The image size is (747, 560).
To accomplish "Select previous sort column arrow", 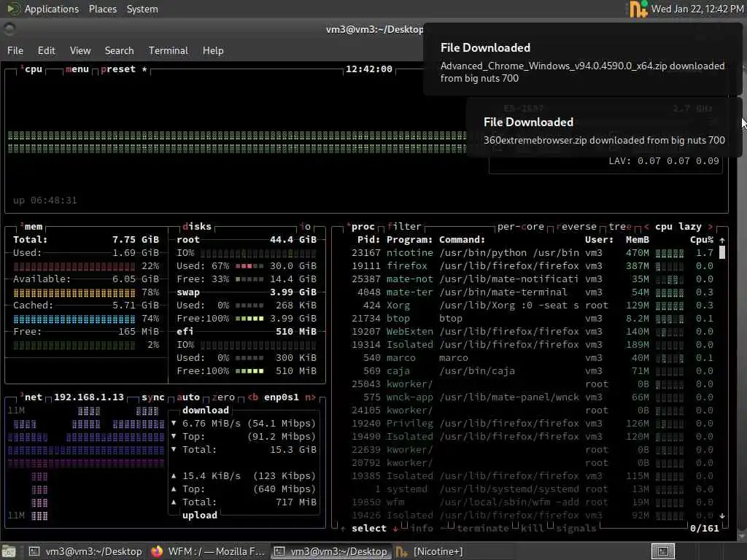I will (x=646, y=226).
